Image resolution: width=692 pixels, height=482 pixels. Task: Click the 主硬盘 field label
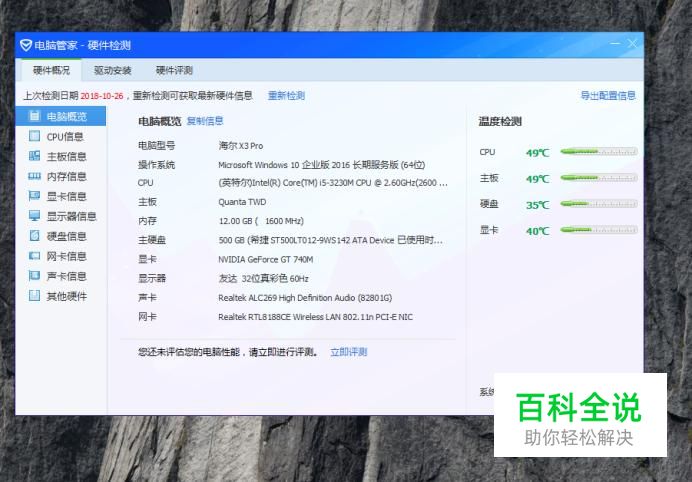coord(152,240)
